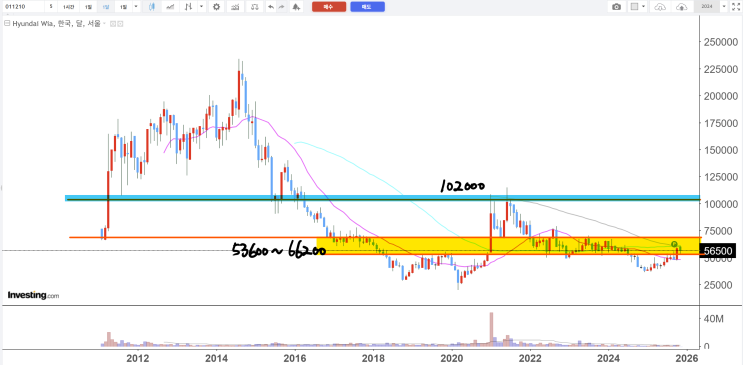Click the 53600~66200 annotation text
This screenshot has height=365, width=743.
[279, 250]
